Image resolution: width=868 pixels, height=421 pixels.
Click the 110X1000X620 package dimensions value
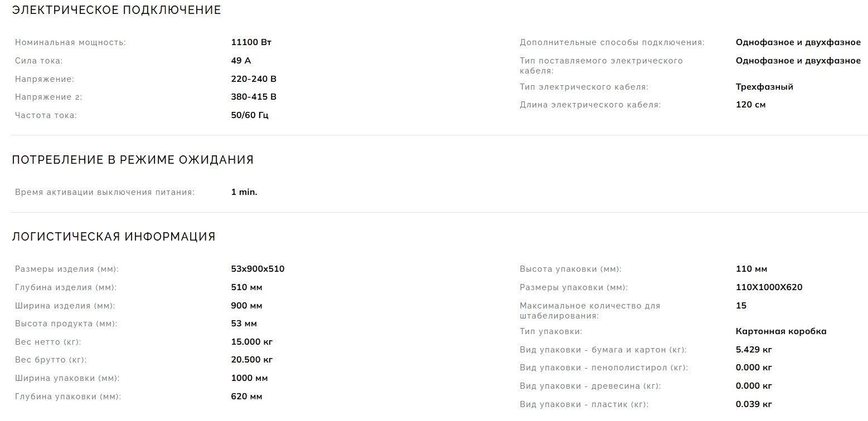[x=769, y=287]
